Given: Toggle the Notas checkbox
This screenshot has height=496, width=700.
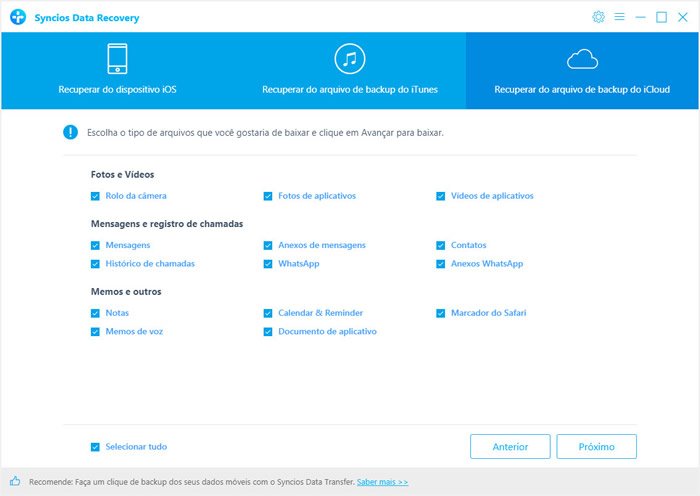Looking at the screenshot, I should [95, 313].
